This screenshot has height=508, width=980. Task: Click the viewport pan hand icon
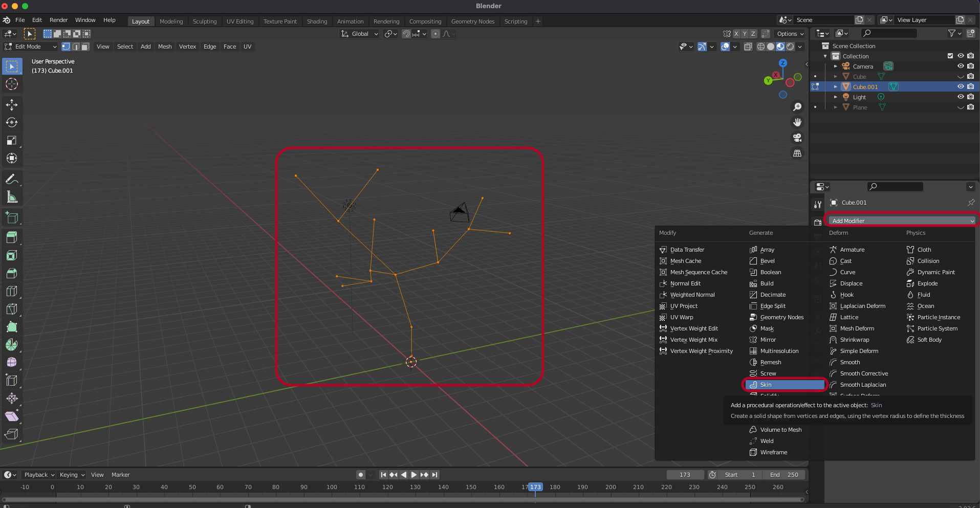tap(797, 122)
